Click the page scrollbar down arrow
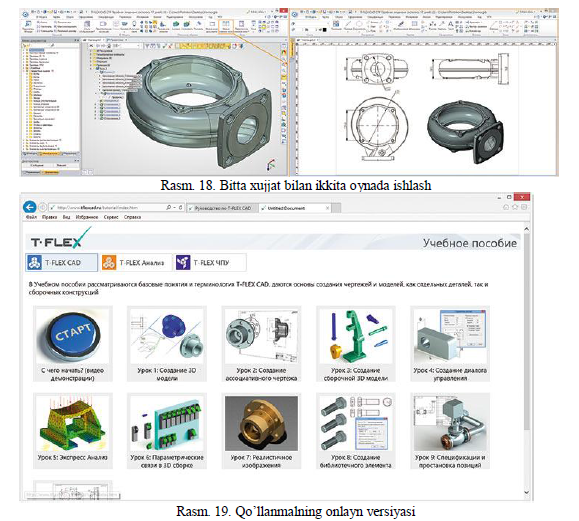This screenshot has height=521, width=579. [x=527, y=493]
